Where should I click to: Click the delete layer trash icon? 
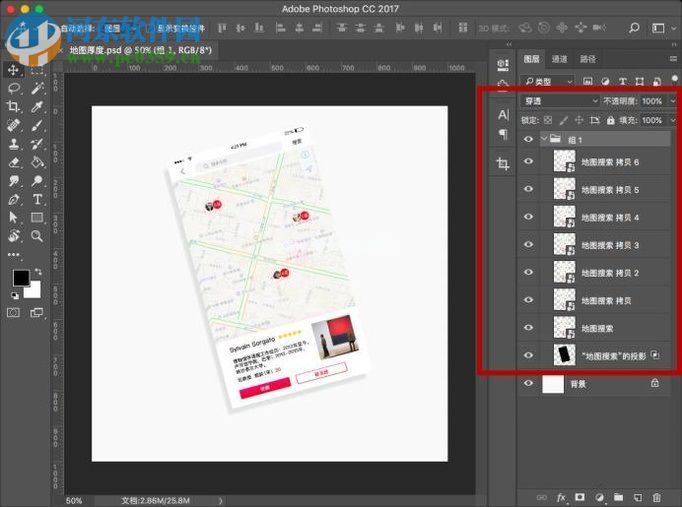pos(657,497)
